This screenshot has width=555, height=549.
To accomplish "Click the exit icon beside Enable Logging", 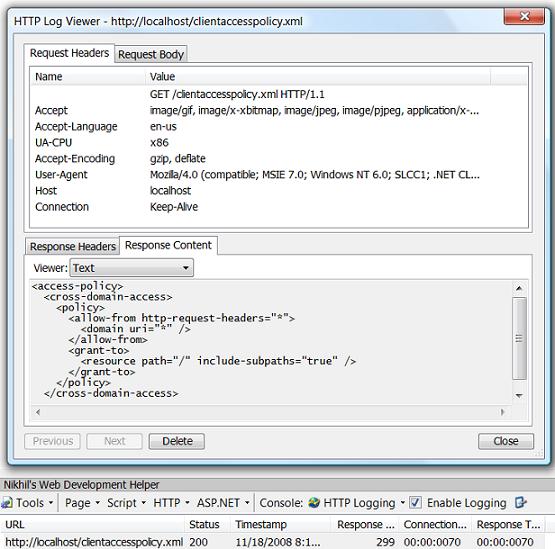I will coord(521,503).
